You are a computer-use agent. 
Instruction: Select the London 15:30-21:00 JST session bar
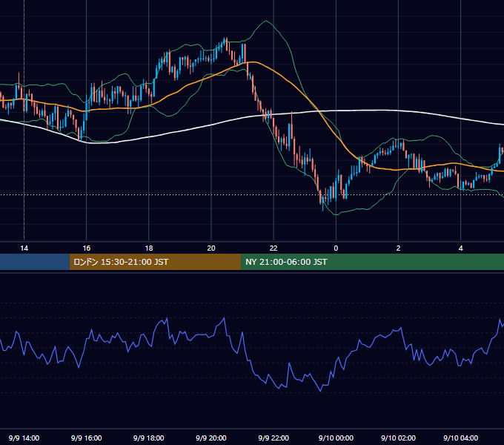155,262
